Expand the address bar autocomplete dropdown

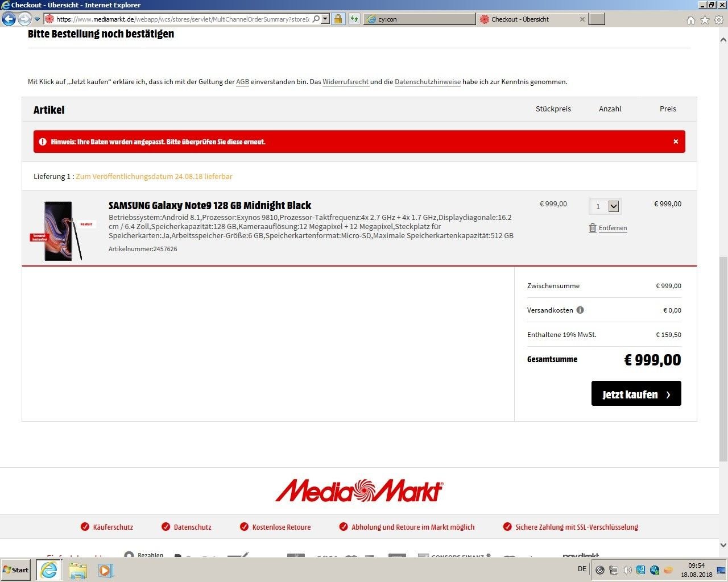[325, 19]
